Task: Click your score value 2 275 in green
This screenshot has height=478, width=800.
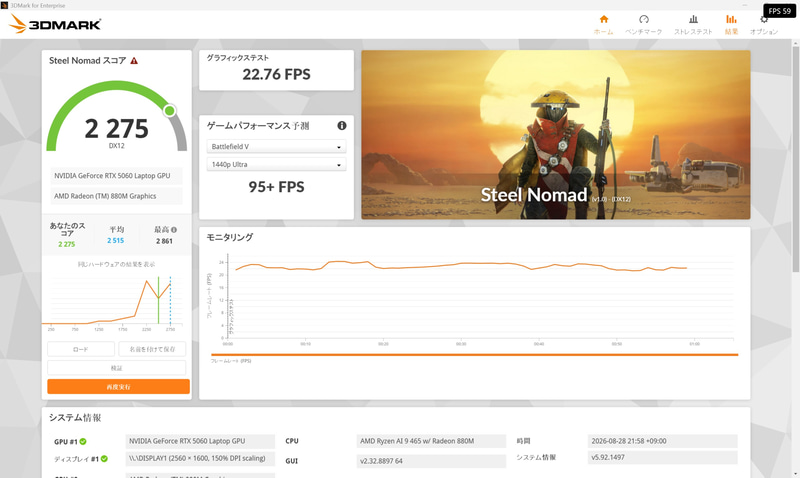Action: pyautogui.click(x=66, y=244)
